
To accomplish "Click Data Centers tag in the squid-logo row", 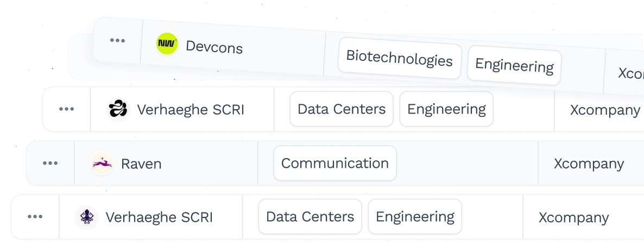I will click(x=310, y=217).
